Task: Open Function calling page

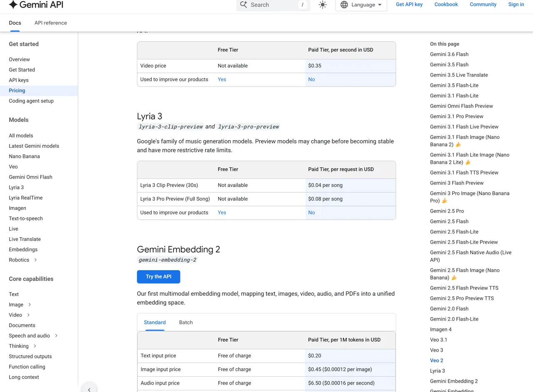Action: pos(27,367)
